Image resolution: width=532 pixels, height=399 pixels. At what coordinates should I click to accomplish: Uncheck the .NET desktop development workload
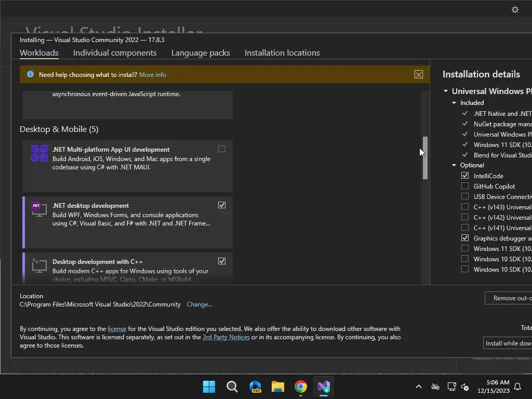coord(221,205)
